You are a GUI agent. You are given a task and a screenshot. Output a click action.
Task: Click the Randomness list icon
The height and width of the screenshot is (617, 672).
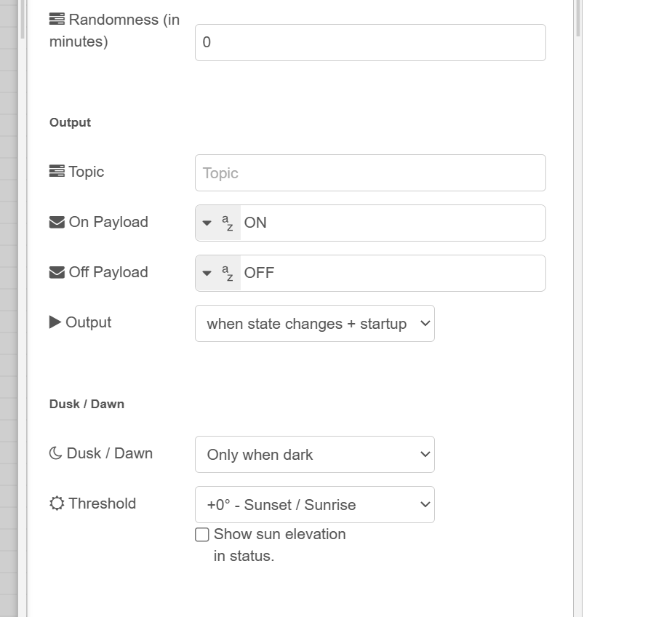point(57,20)
